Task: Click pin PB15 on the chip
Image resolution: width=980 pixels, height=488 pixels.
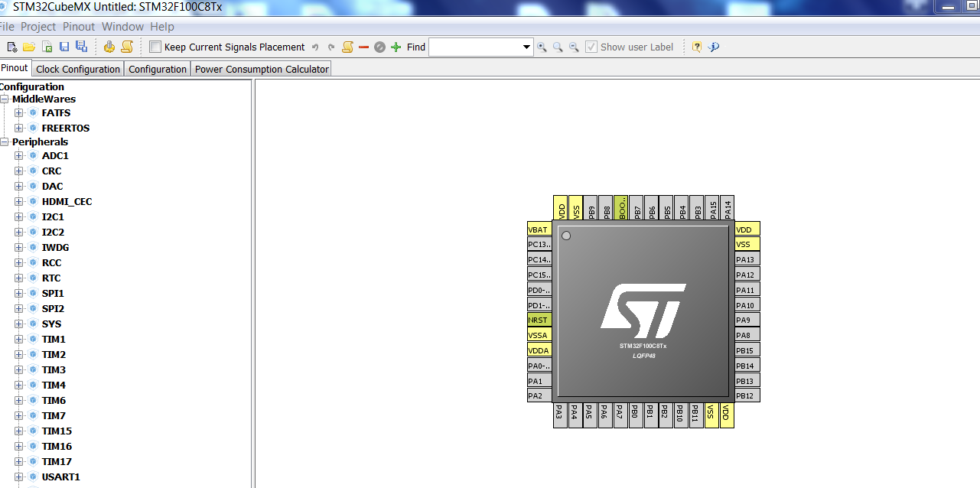Action: pyautogui.click(x=747, y=350)
